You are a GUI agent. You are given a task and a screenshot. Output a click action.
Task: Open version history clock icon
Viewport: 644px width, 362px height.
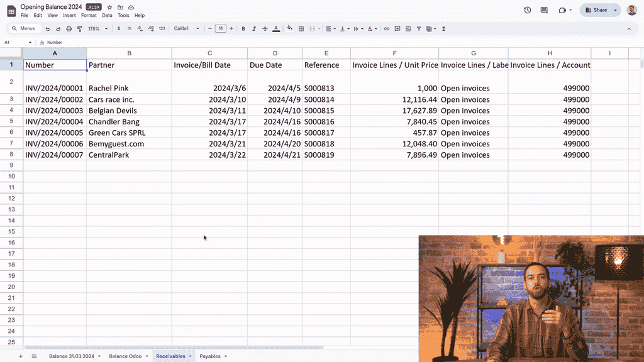(527, 10)
